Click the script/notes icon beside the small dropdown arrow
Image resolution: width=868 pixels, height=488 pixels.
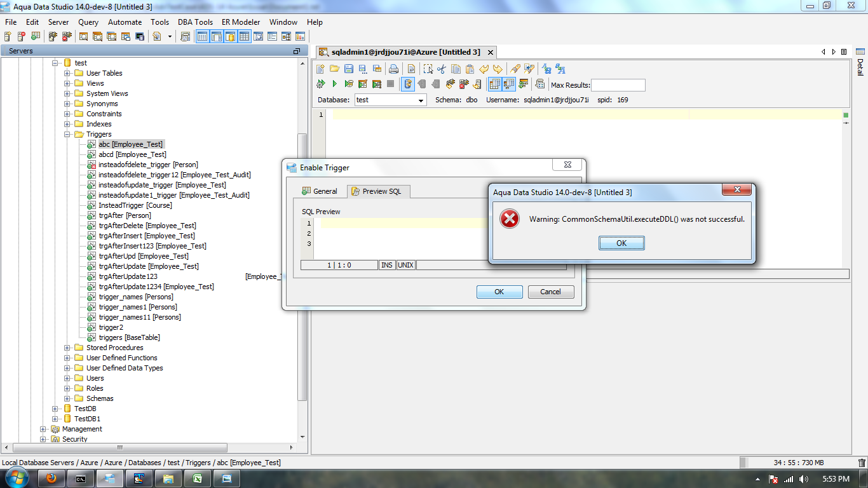point(157,37)
